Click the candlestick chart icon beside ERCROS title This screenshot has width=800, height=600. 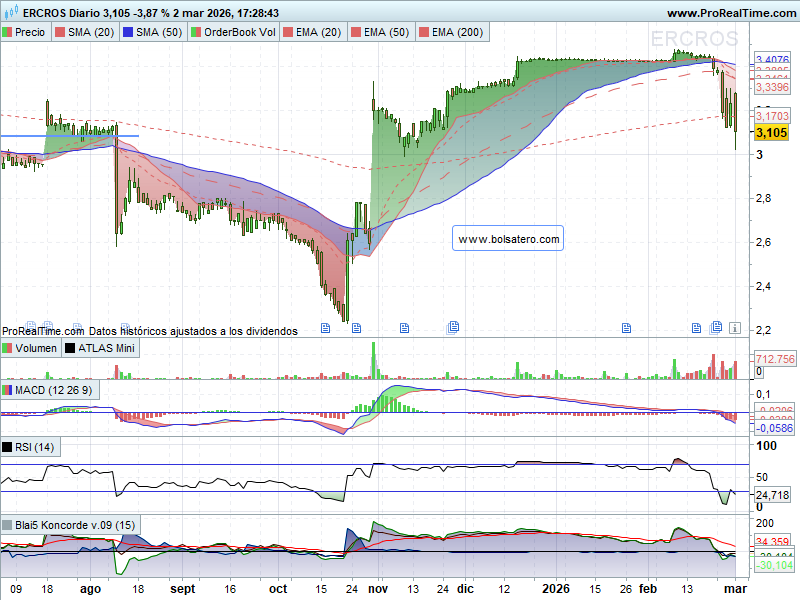[8, 13]
